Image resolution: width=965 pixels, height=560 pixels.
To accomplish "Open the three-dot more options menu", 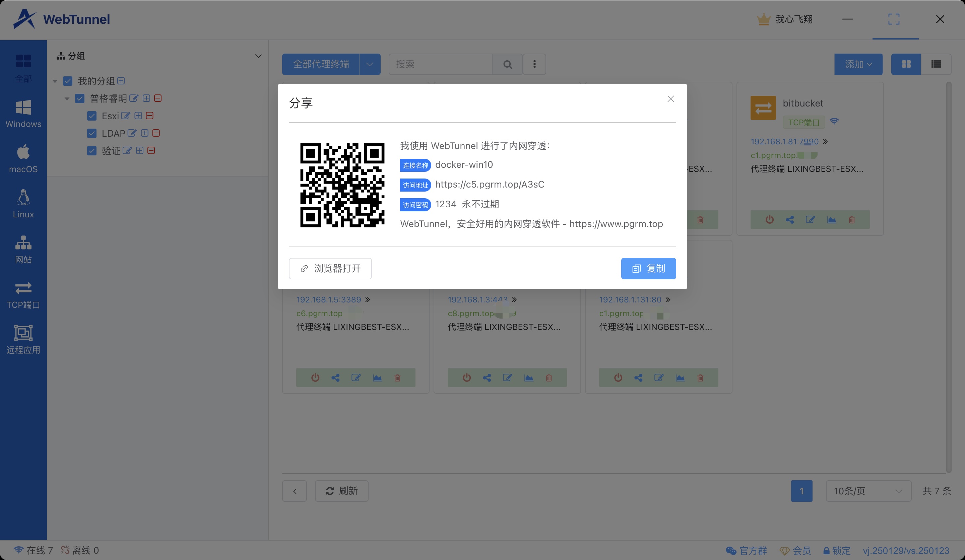I will tap(534, 64).
